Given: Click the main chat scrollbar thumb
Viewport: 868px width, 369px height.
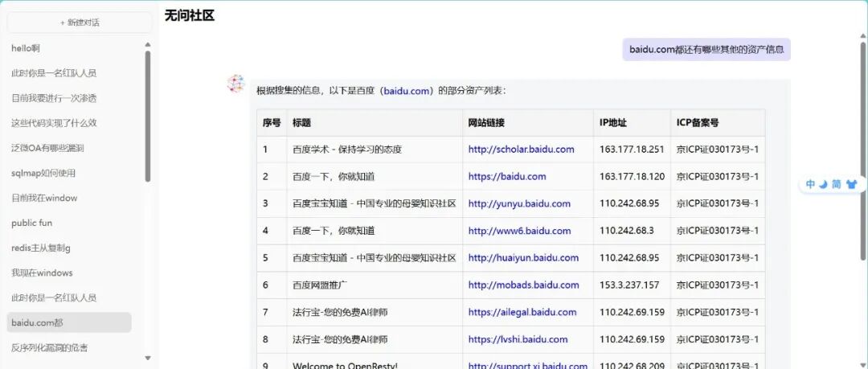Looking at the screenshot, I should click(x=863, y=150).
